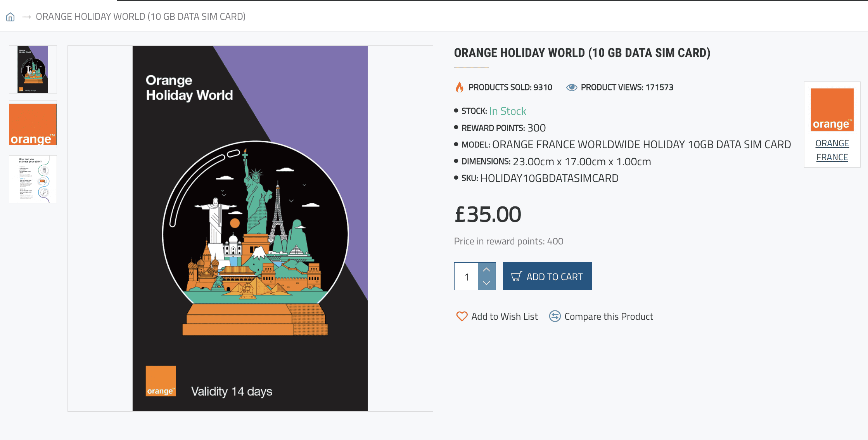Click the breadcrumb Orange Holiday World text

click(x=140, y=17)
